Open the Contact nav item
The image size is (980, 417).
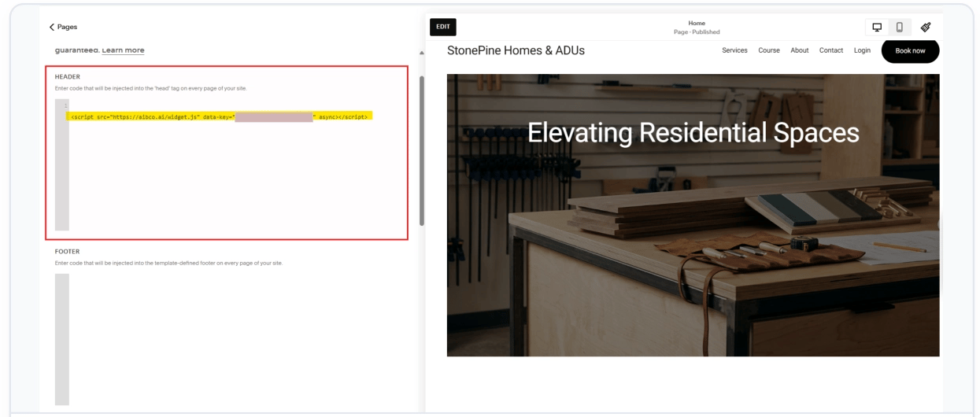pos(831,50)
